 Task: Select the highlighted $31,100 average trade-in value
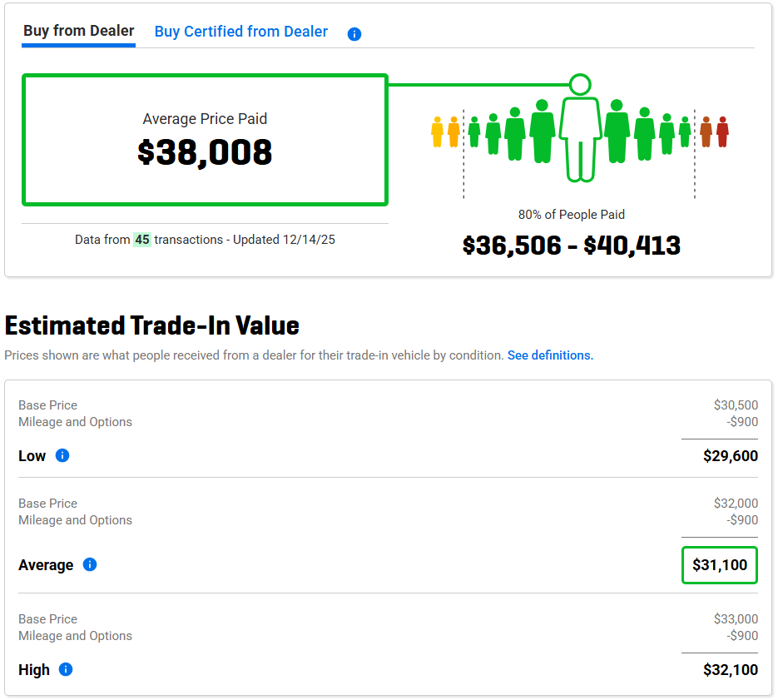click(720, 565)
